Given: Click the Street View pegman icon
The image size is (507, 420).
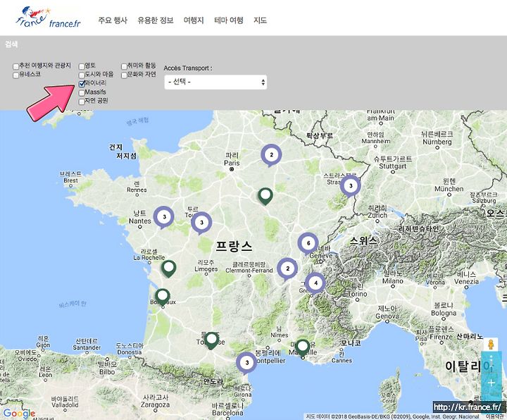Looking at the screenshot, I should coord(491,345).
